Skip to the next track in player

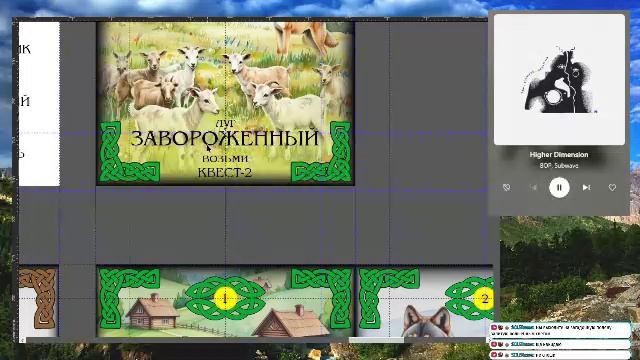click(x=586, y=187)
